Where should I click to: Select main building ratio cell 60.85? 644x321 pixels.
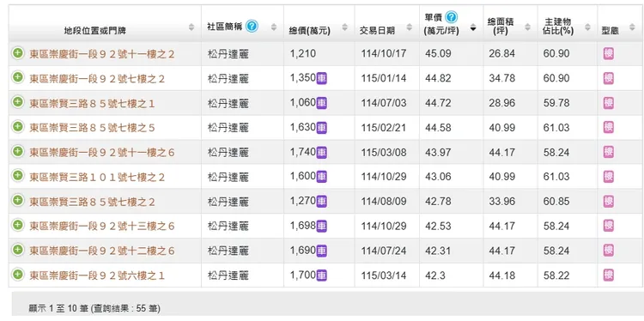pyautogui.click(x=556, y=202)
